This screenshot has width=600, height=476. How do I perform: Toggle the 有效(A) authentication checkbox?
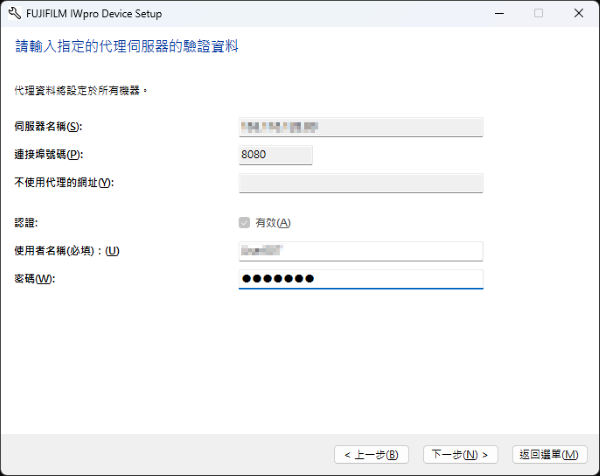click(x=246, y=222)
